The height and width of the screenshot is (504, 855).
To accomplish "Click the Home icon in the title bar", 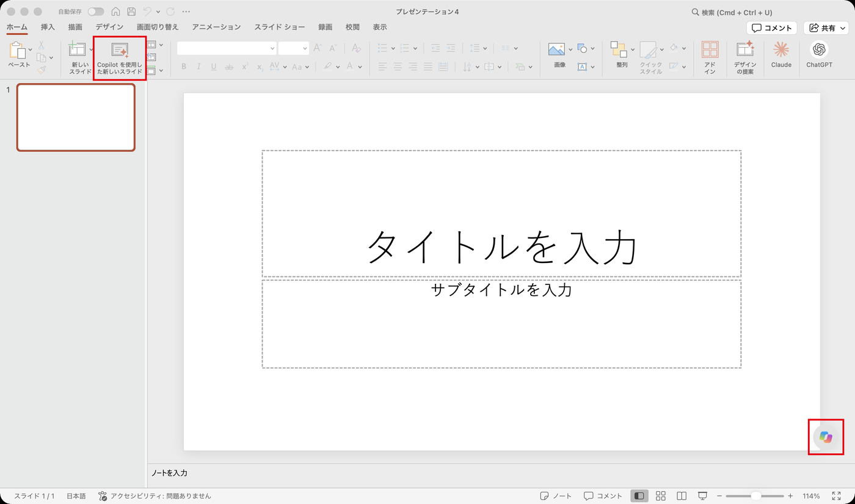I will pyautogui.click(x=115, y=12).
